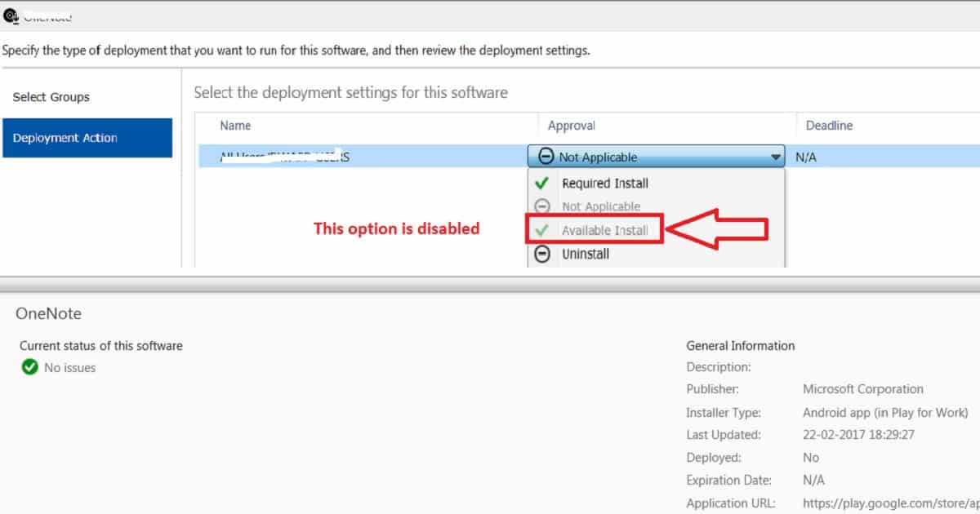Click the Name column header
This screenshot has width=980, height=514.
[235, 126]
